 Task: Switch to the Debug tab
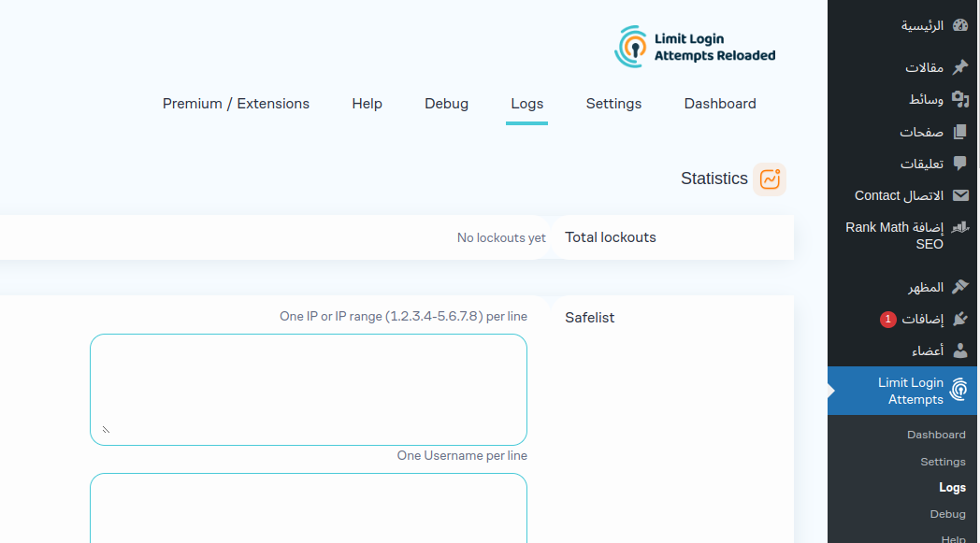click(446, 104)
